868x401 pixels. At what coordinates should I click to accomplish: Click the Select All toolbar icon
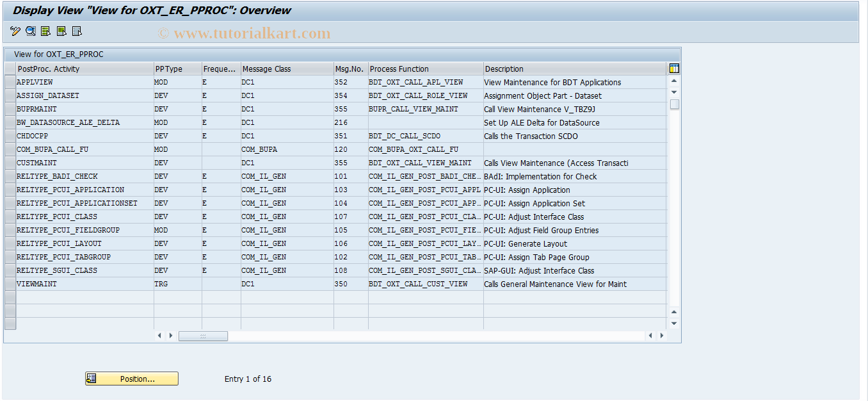(45, 31)
